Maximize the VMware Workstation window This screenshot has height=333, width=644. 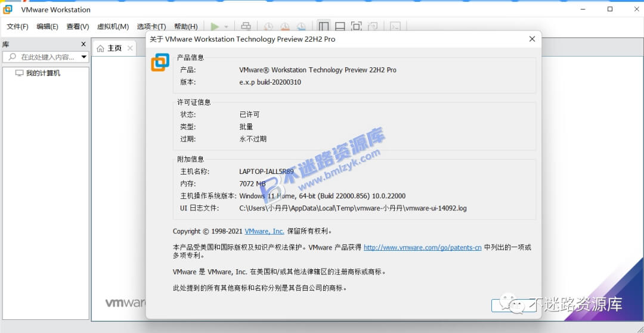coord(611,9)
